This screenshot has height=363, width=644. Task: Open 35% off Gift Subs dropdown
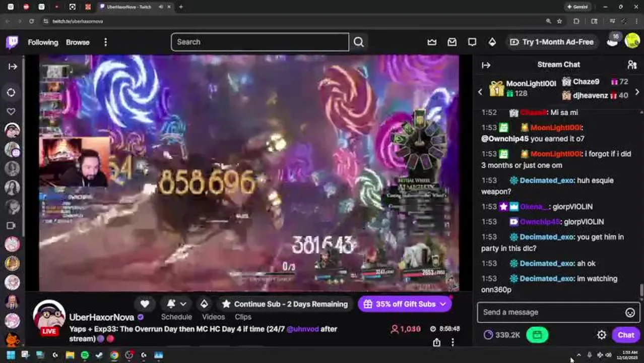pos(405,304)
